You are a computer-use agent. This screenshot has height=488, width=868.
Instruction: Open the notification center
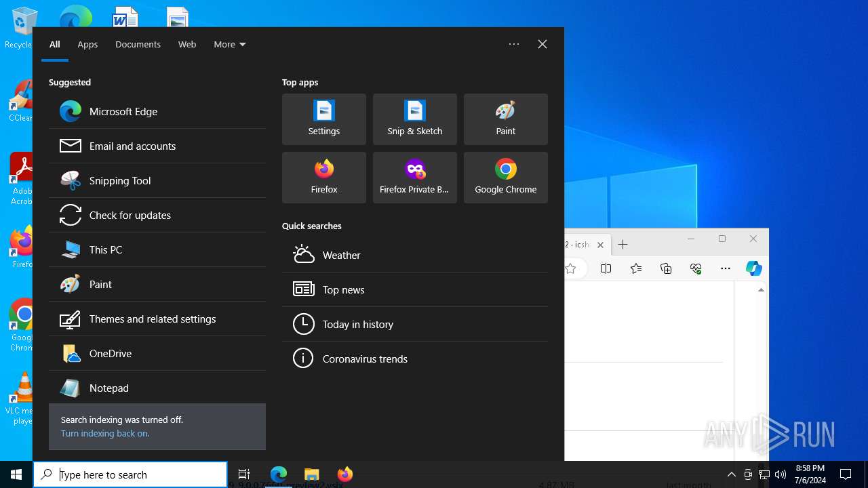tap(846, 474)
